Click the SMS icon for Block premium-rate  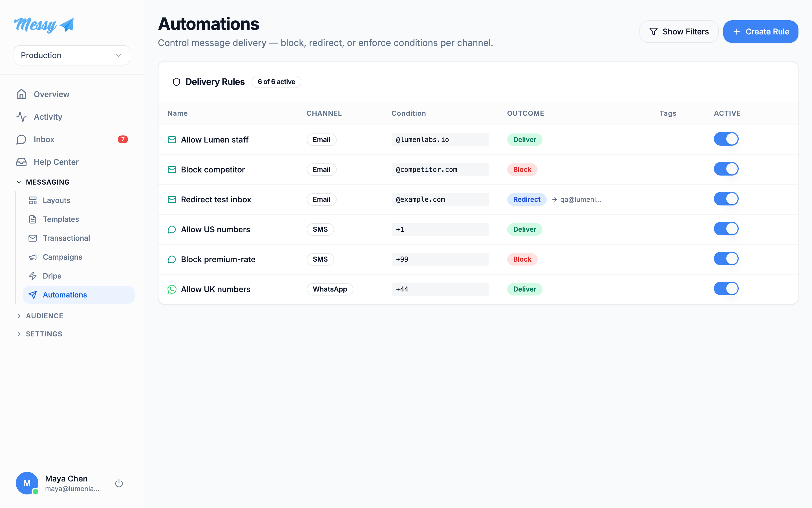click(172, 259)
